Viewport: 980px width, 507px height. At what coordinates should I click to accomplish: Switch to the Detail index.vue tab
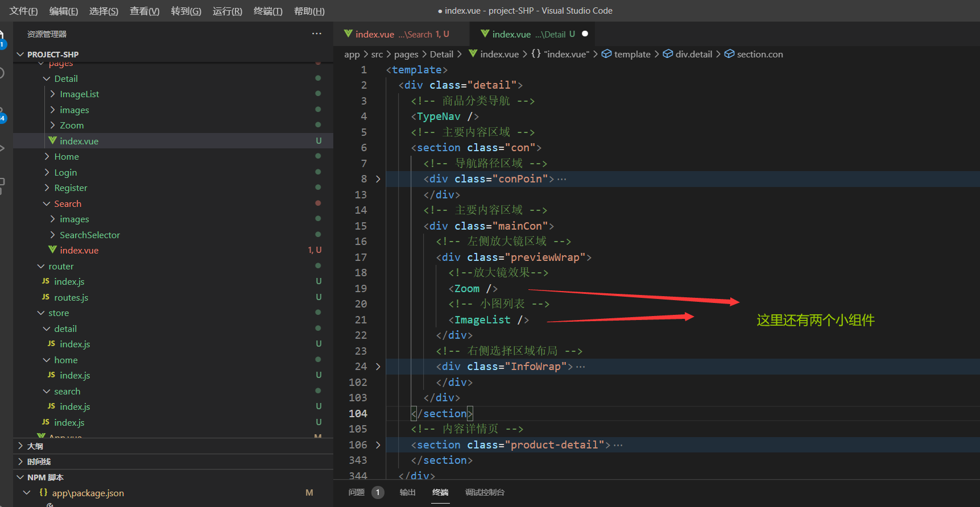pos(534,34)
